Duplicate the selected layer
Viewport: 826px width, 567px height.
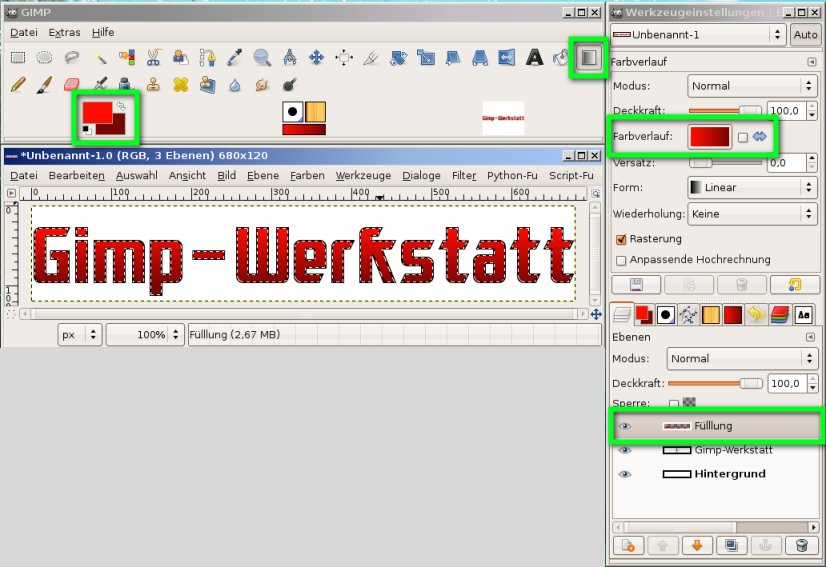pos(731,545)
